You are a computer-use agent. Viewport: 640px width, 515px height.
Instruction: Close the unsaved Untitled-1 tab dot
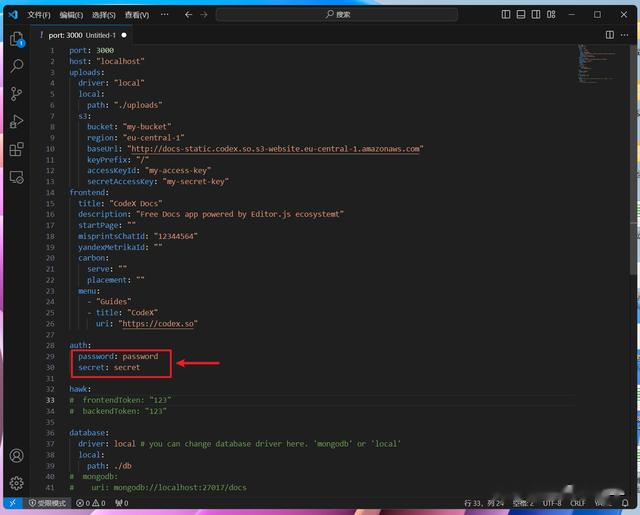pyautogui.click(x=124, y=36)
